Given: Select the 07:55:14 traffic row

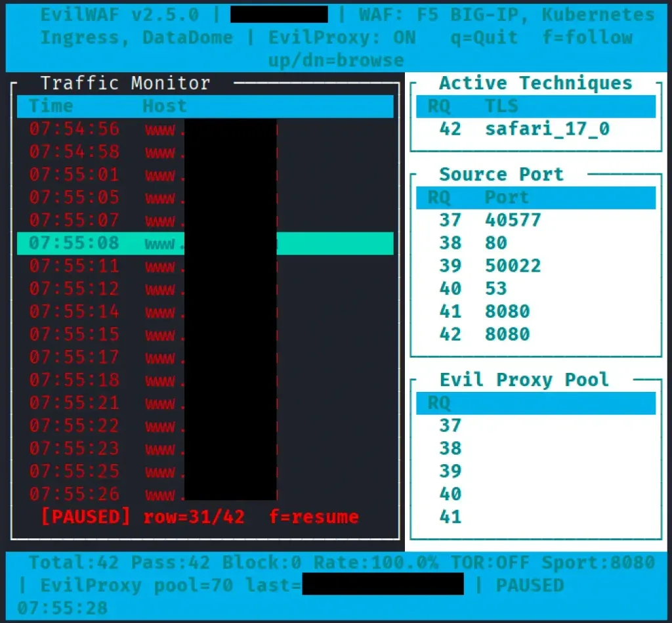Looking at the screenshot, I should click(x=205, y=311).
